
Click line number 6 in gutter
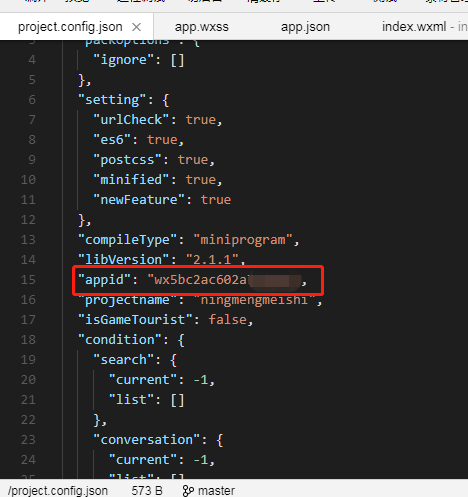tap(32, 100)
